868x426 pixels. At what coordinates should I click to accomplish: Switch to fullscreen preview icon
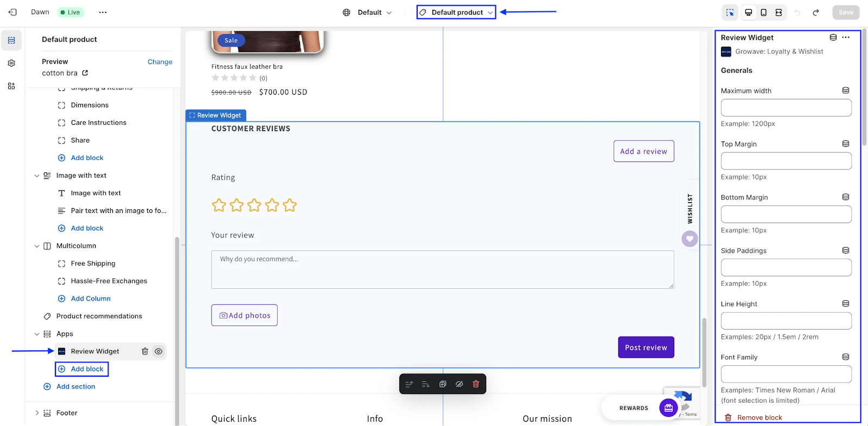[x=778, y=12]
